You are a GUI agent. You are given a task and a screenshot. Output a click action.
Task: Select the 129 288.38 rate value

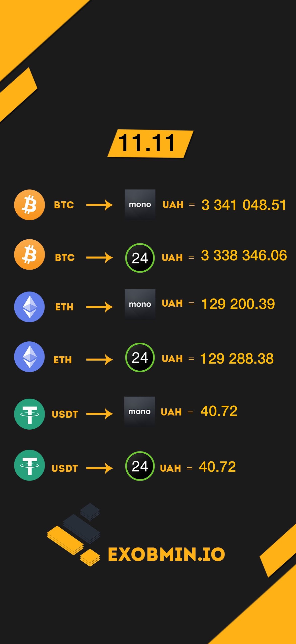237,359
